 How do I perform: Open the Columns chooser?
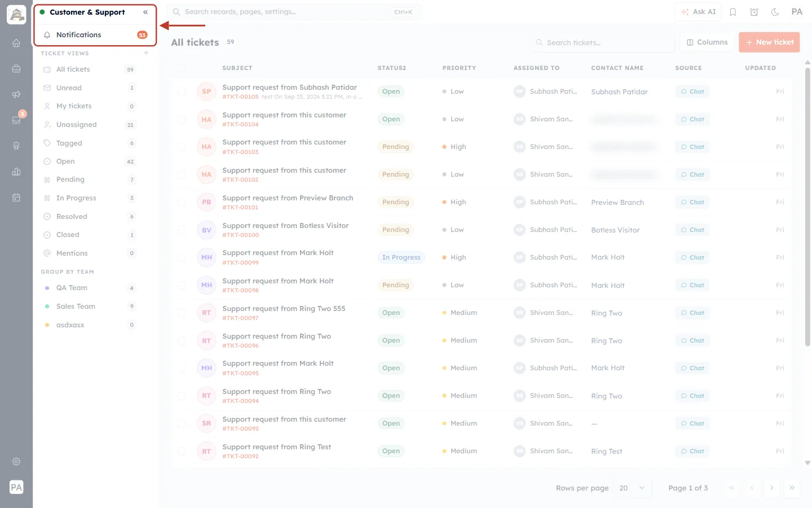[x=707, y=42]
